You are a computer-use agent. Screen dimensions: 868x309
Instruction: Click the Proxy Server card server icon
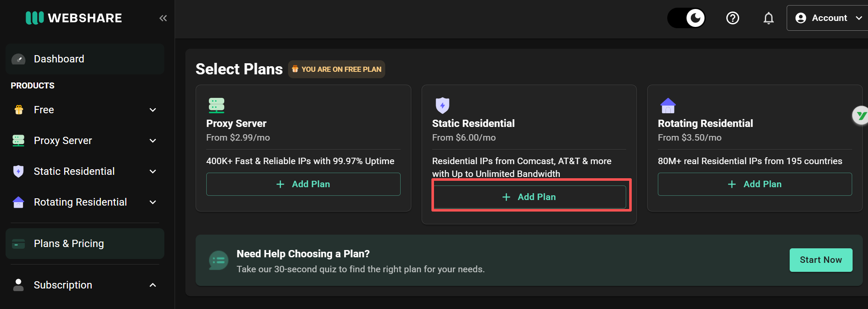217,105
